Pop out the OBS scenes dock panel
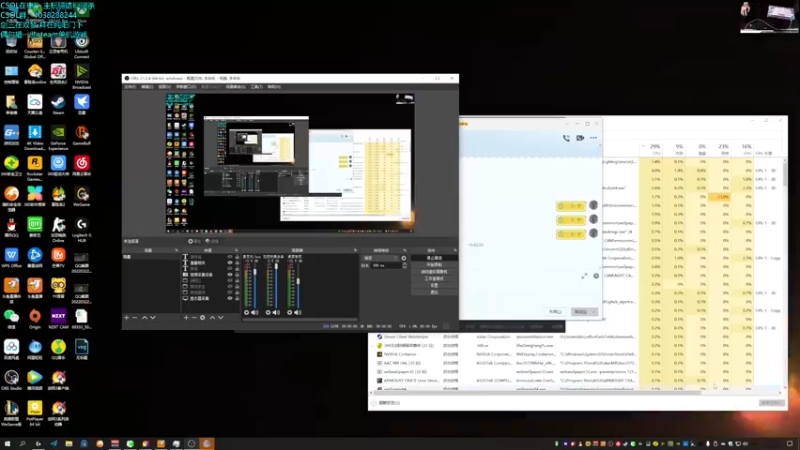This screenshot has width=800, height=450. point(177,251)
